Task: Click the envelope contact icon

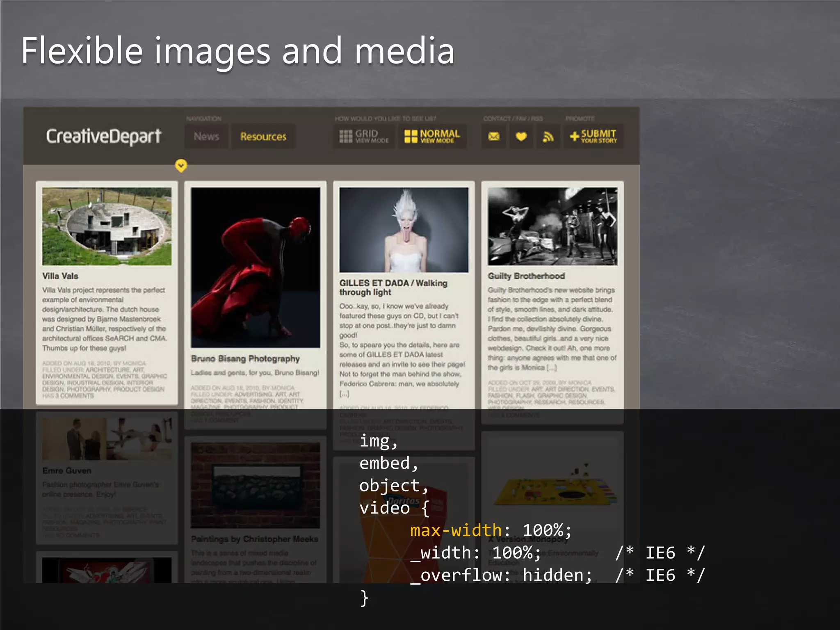Action: [x=494, y=136]
